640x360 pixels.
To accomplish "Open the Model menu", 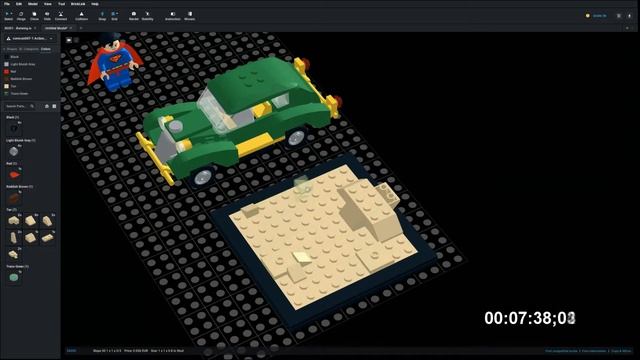I will 33,4.
